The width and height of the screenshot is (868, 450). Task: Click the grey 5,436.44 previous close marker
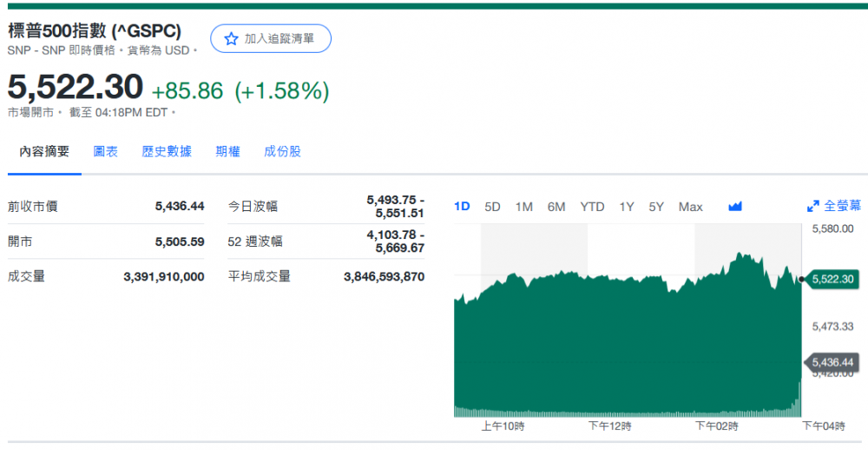[832, 362]
